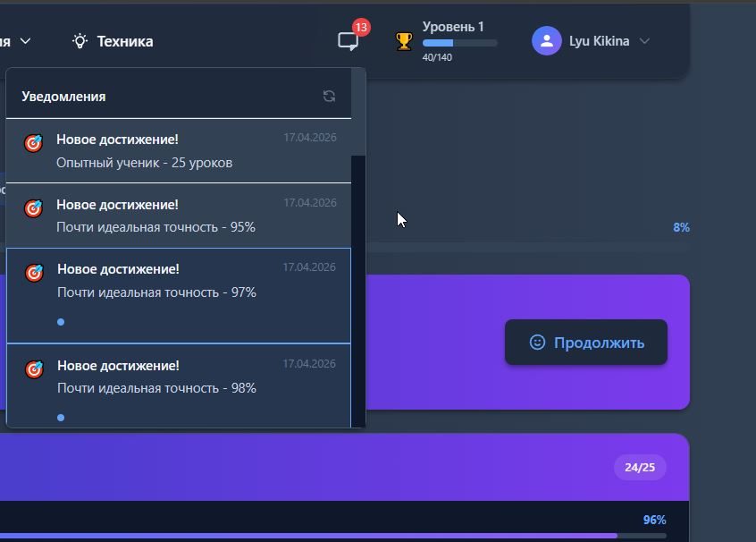Click the refresh icon in the notifications header

329,97
